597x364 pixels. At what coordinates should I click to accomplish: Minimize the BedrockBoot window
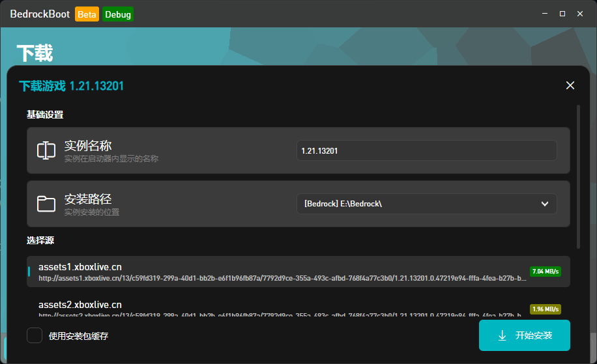(x=540, y=14)
